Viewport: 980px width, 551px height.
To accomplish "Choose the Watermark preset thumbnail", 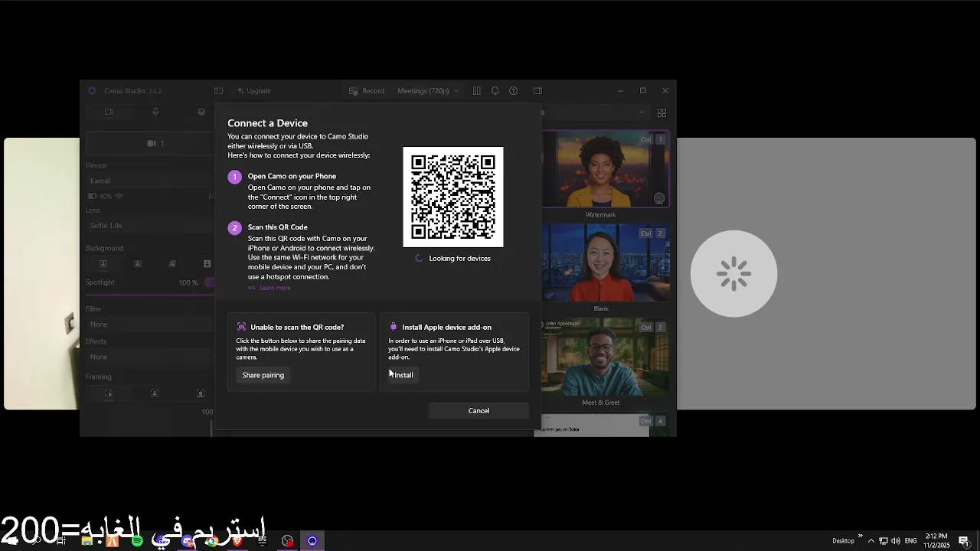I will [606, 169].
